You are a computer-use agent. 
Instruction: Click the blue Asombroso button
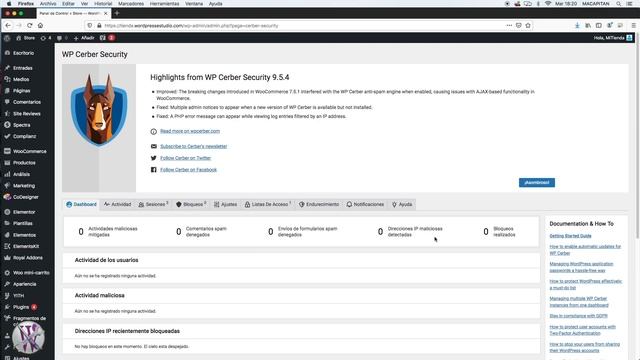(537, 182)
